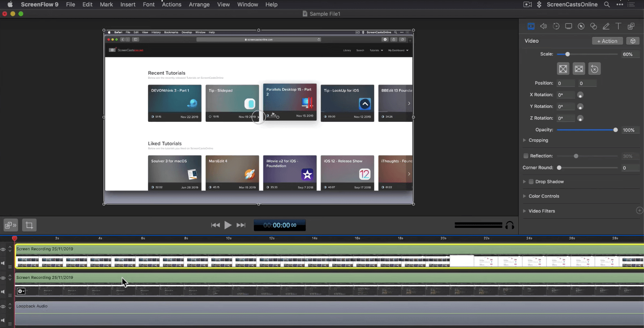The height and width of the screenshot is (328, 644).
Task: Open the File menu
Action: [x=70, y=4]
